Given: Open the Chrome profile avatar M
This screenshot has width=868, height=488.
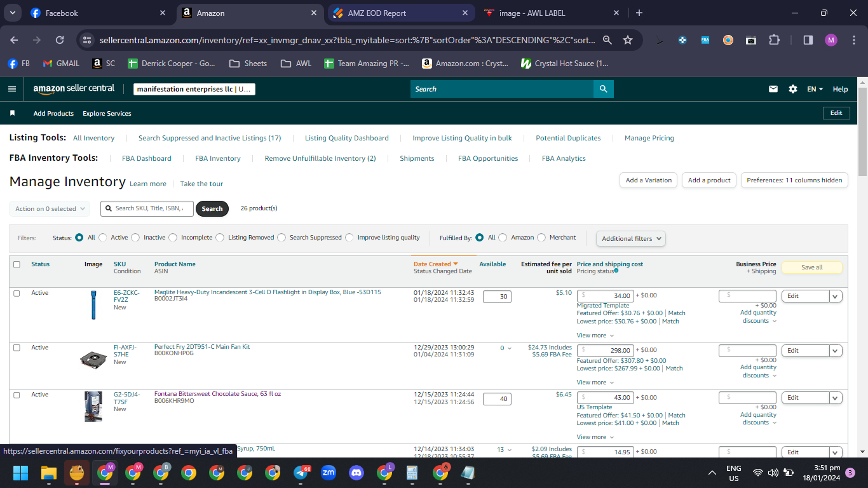Looking at the screenshot, I should coord(831,40).
